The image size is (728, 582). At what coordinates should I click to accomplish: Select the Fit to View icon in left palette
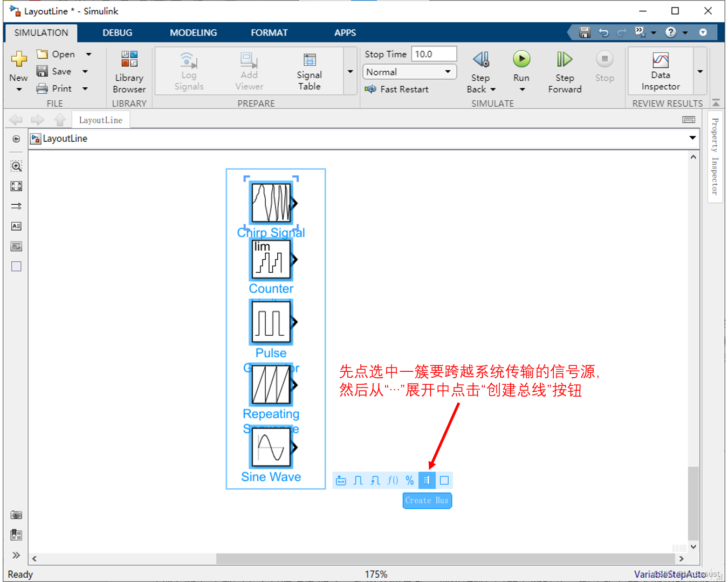tap(16, 186)
